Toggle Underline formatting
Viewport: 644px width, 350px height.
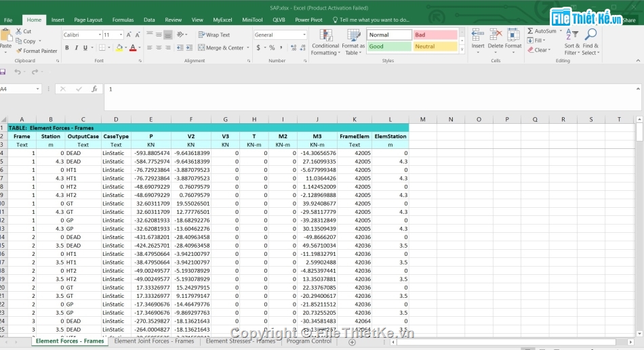tap(85, 47)
